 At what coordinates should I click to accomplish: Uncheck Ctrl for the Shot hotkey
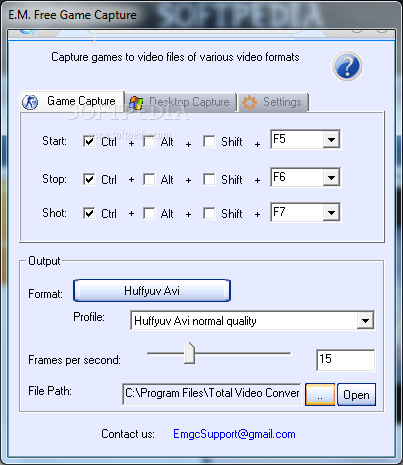89,213
